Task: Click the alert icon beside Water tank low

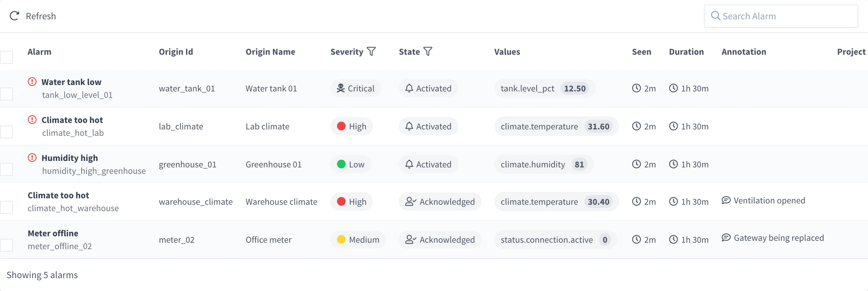Action: click(x=32, y=82)
